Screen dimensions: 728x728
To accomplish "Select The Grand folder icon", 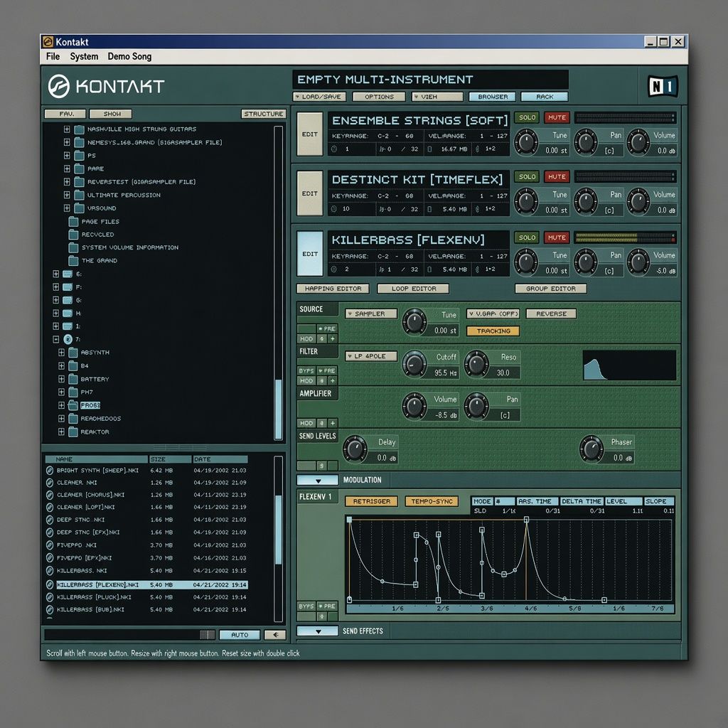I will (x=73, y=260).
